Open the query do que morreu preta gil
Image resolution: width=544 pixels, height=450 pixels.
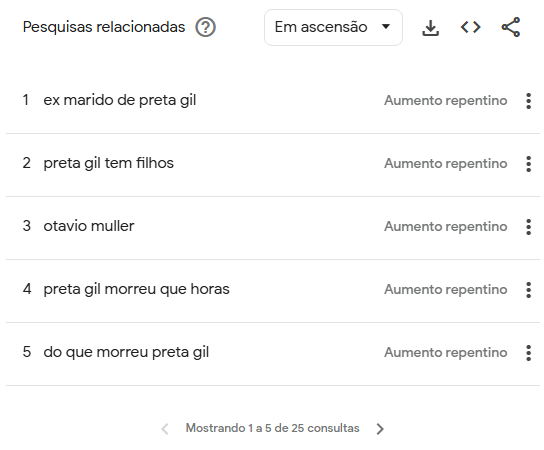[x=126, y=352]
